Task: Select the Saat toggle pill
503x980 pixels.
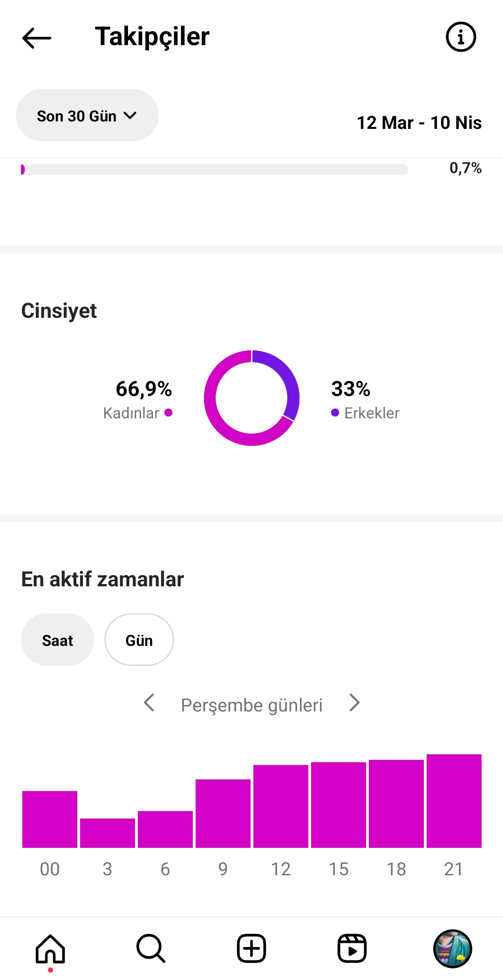Action: [x=57, y=640]
